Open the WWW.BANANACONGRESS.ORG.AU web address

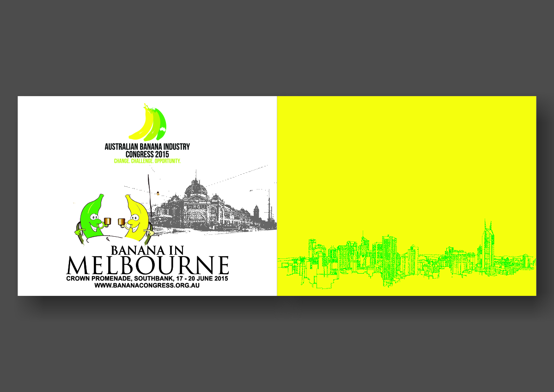click(147, 285)
